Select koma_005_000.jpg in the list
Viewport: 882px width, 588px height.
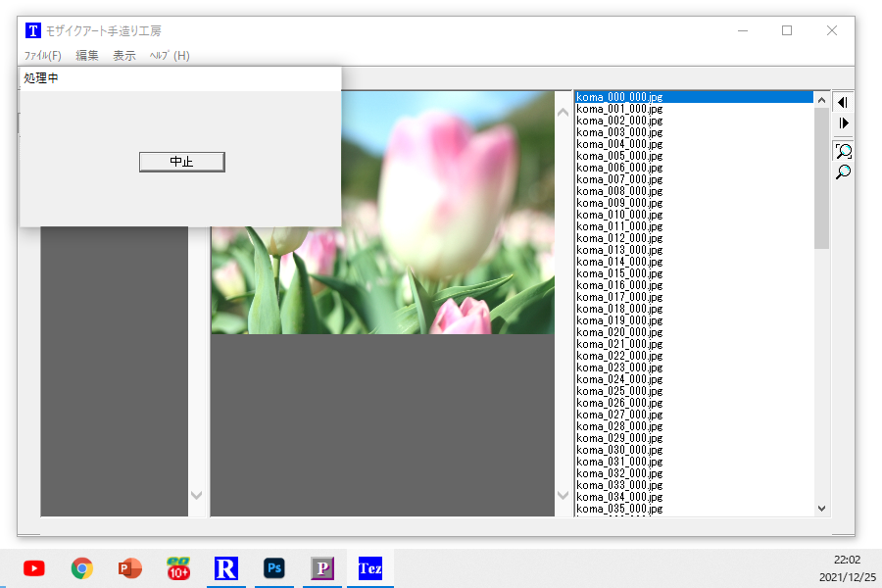click(694, 156)
